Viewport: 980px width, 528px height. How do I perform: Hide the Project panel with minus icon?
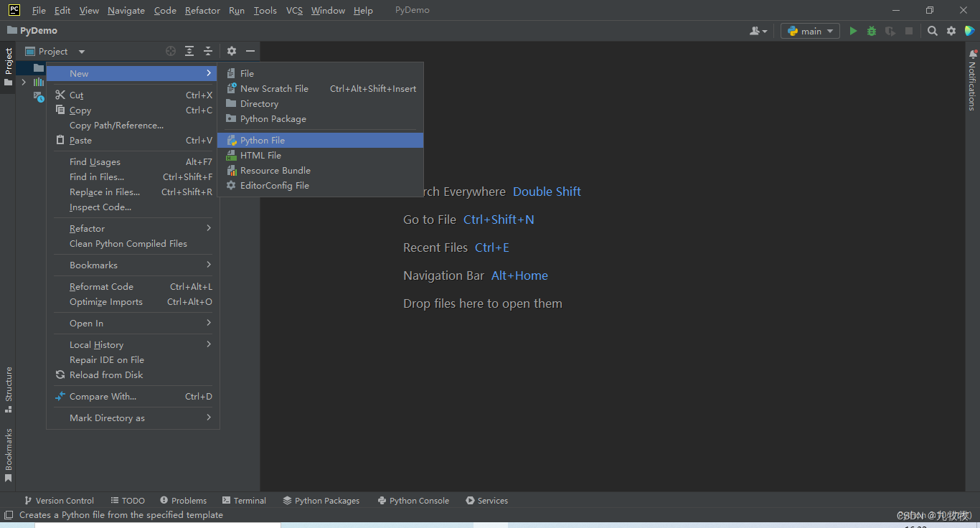point(250,51)
